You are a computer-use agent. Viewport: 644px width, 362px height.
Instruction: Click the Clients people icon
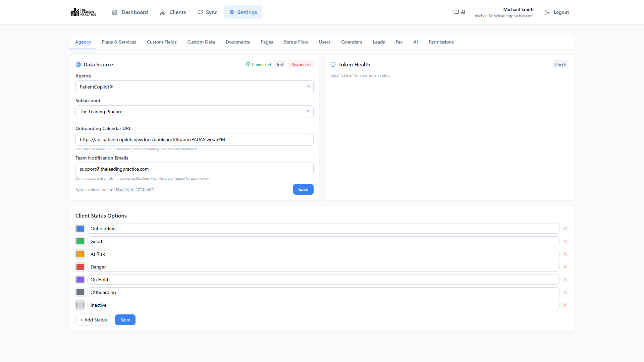[163, 12]
